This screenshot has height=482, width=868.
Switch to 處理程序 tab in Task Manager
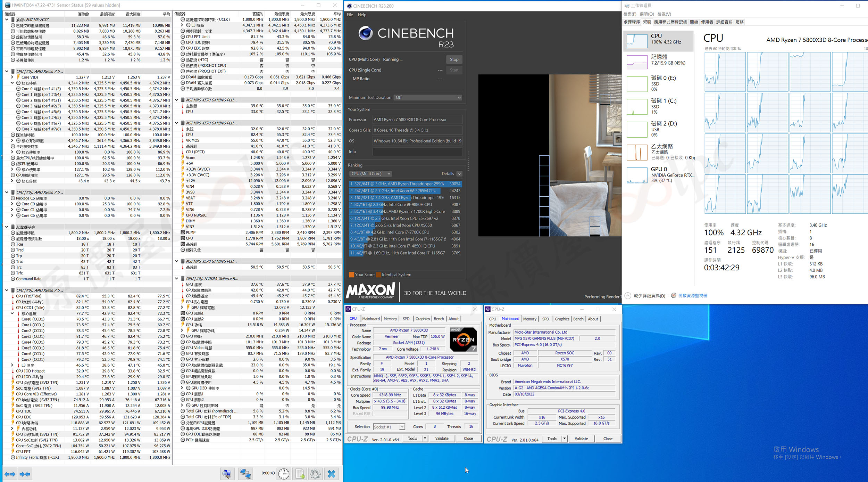click(x=632, y=22)
